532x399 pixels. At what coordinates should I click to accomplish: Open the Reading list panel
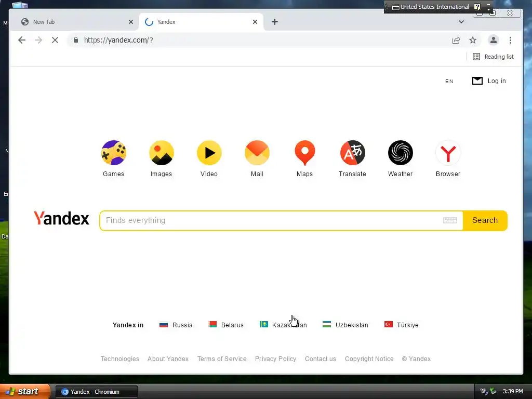point(494,57)
